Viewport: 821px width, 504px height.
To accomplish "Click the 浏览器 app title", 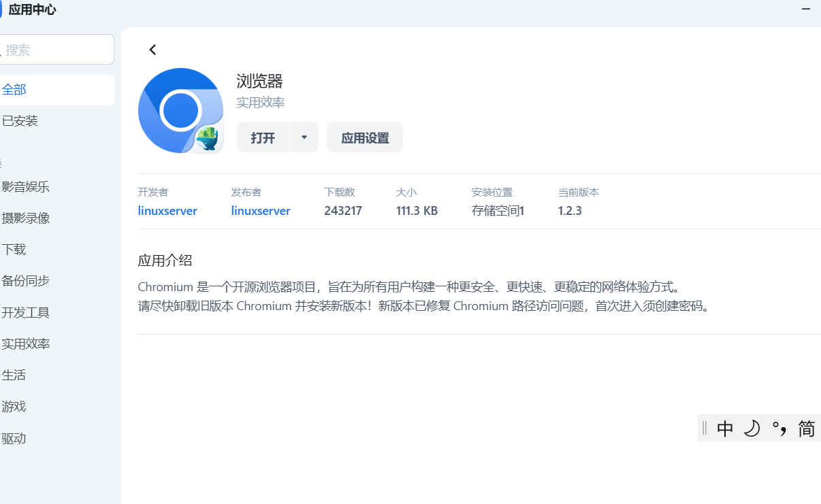I will click(259, 82).
